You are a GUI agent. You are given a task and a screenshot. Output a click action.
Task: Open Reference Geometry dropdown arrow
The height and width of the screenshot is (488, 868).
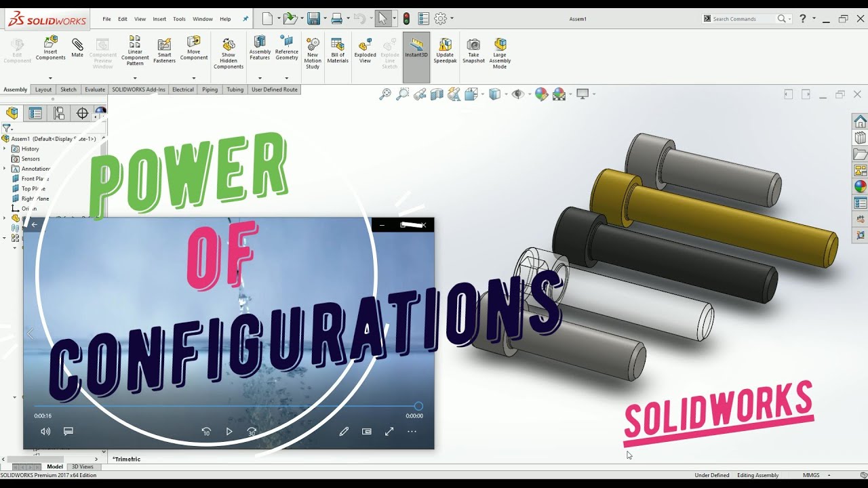pos(287,78)
